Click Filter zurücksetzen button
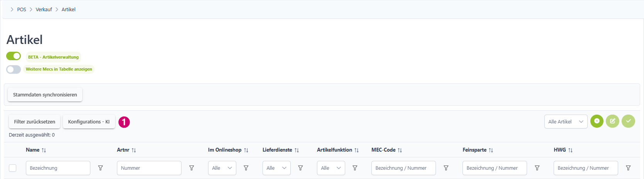 (x=34, y=122)
